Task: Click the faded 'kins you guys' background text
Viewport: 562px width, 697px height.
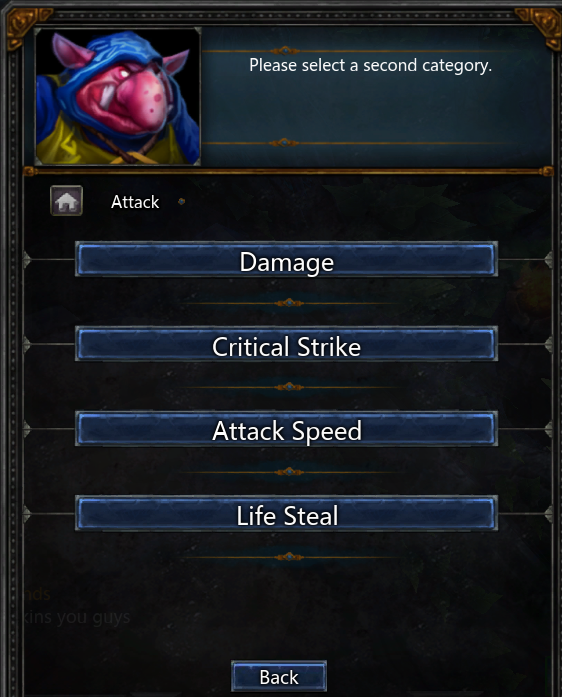Action: pos(76,617)
